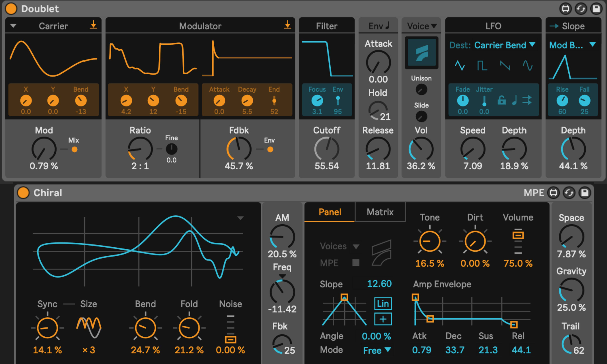607x364 pixels.
Task: Click Slope graph peak handle
Action: pos(344,297)
